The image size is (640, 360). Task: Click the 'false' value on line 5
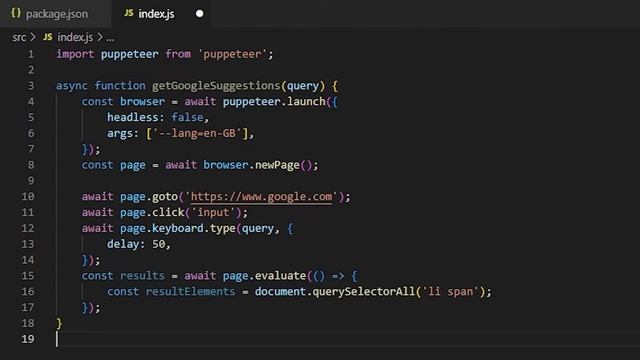187,118
